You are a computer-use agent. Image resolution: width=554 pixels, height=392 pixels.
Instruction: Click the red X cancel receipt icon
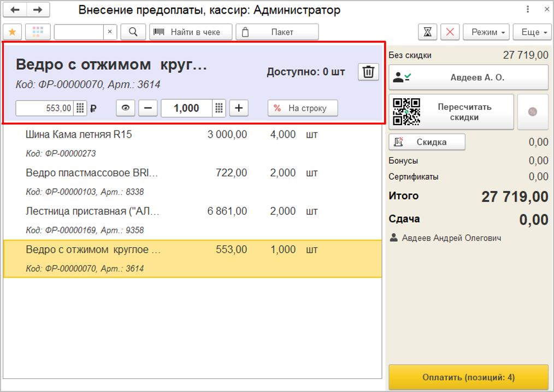pos(450,32)
